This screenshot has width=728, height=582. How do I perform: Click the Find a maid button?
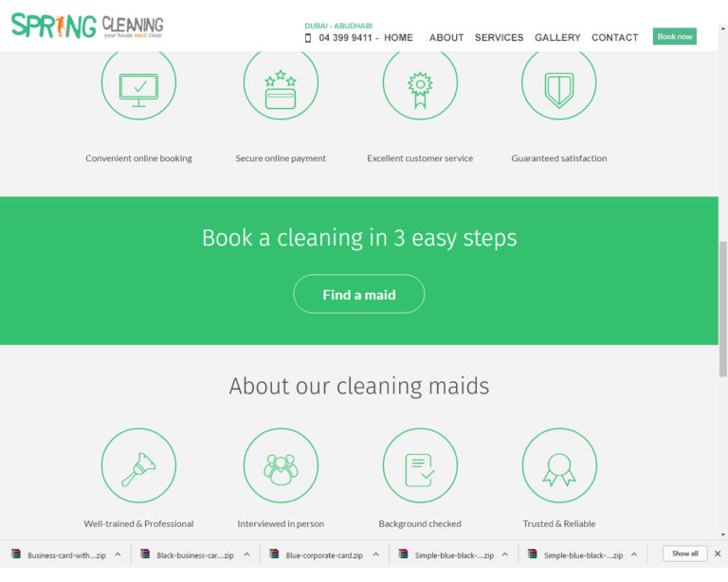[x=359, y=294]
